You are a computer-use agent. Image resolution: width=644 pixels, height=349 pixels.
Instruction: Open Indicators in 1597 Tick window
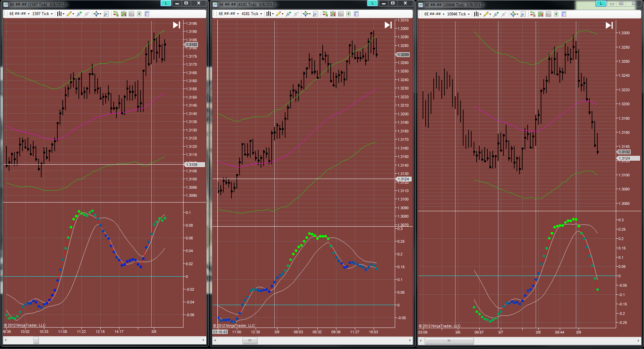(131, 14)
